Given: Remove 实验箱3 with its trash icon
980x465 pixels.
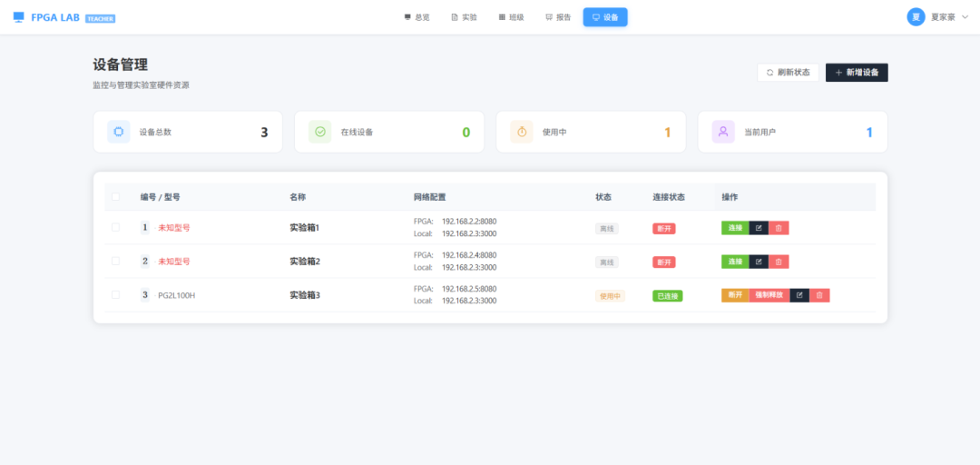Looking at the screenshot, I should (819, 295).
